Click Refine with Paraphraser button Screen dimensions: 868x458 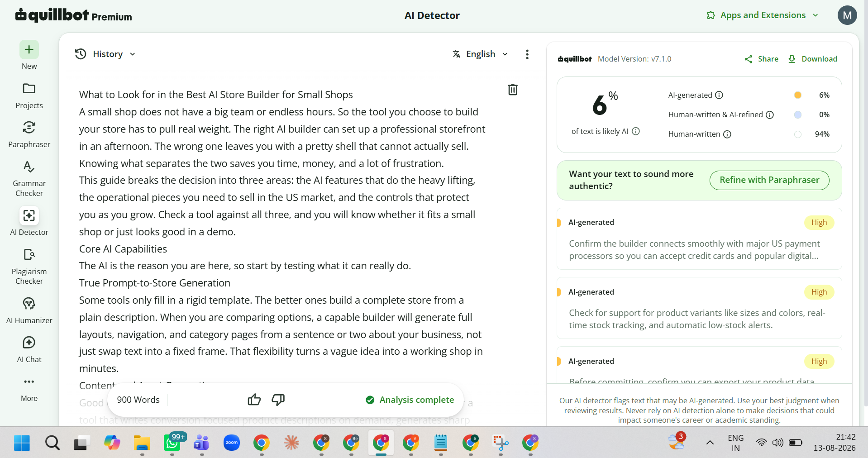pos(769,180)
